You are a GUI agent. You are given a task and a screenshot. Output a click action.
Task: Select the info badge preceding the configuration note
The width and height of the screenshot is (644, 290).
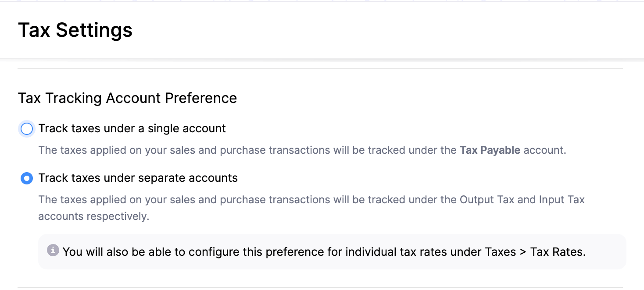(53, 251)
